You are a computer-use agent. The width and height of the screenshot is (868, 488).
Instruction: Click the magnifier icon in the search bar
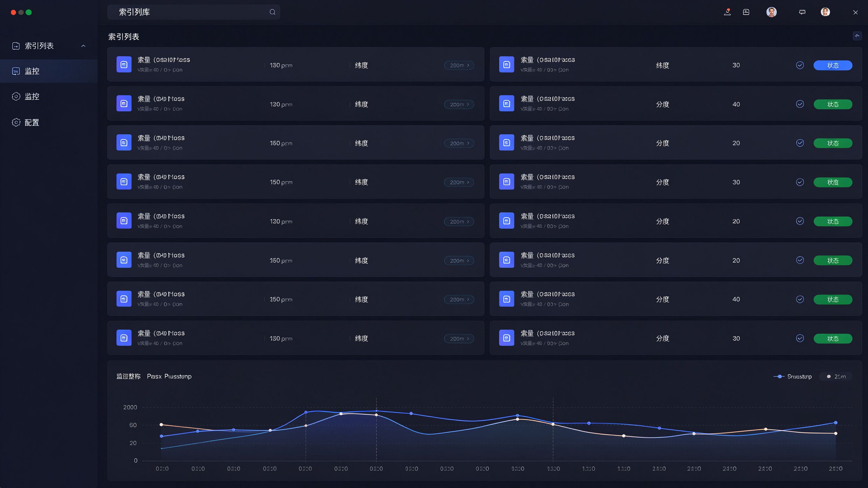[x=272, y=12]
